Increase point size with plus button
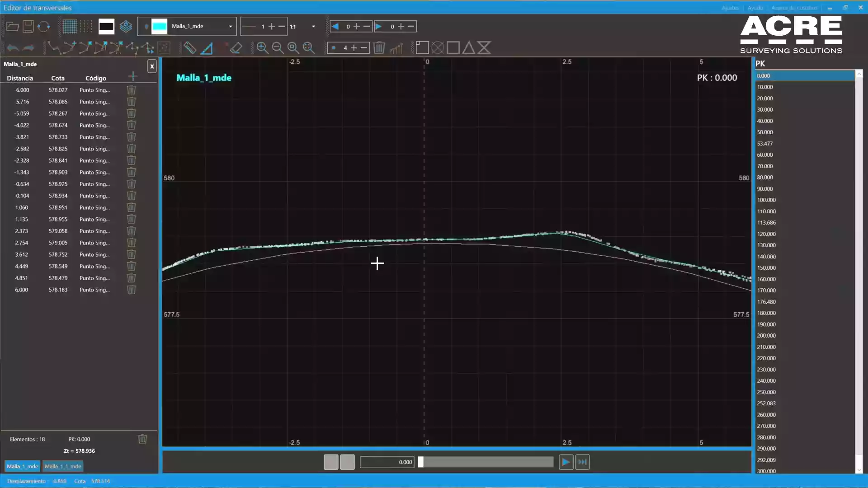Image resolution: width=868 pixels, height=488 pixels. tap(354, 48)
